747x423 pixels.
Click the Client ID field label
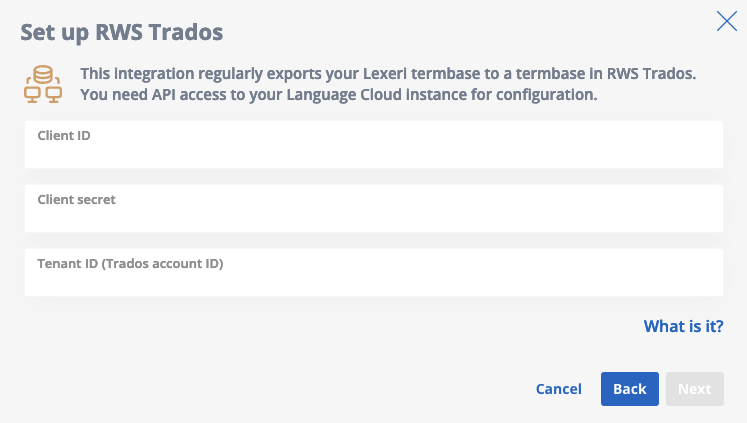pos(64,136)
